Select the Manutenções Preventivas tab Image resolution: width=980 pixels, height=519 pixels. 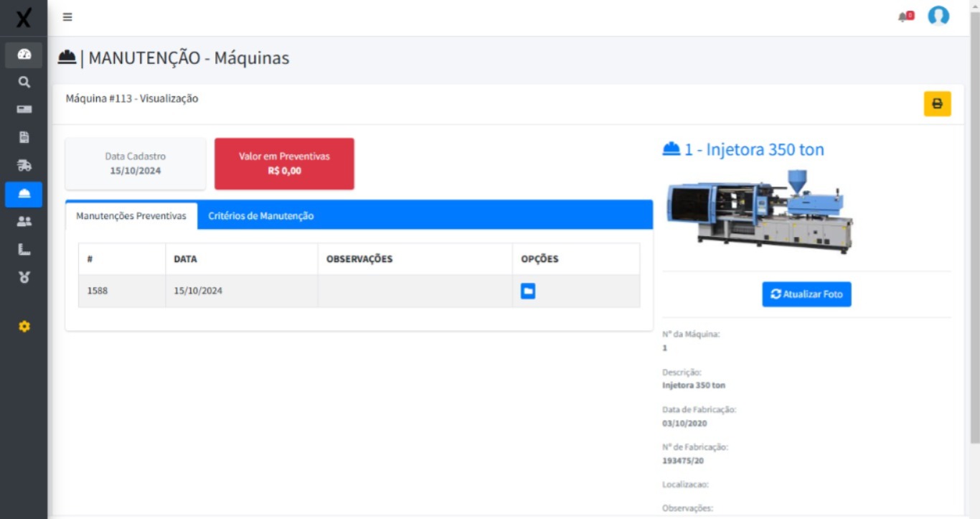pos(131,216)
